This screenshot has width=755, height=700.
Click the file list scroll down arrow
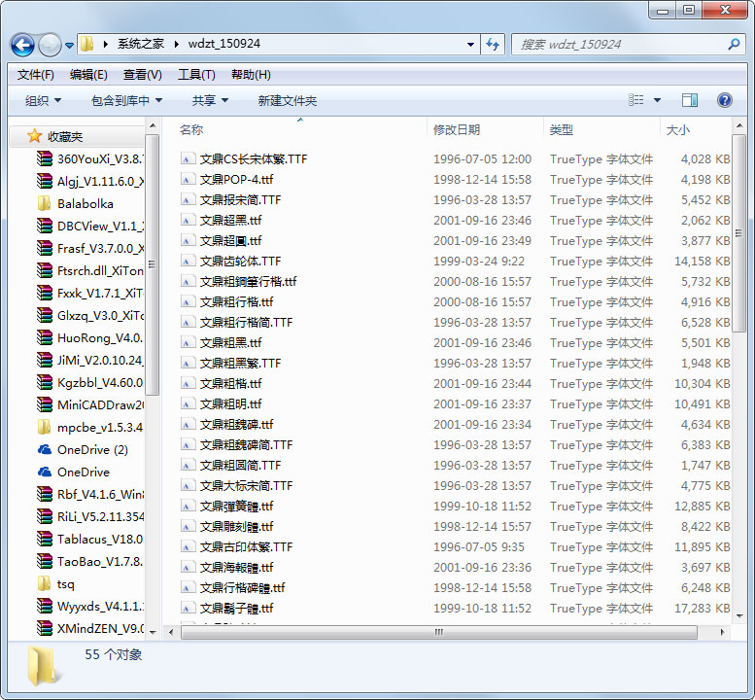(x=738, y=615)
